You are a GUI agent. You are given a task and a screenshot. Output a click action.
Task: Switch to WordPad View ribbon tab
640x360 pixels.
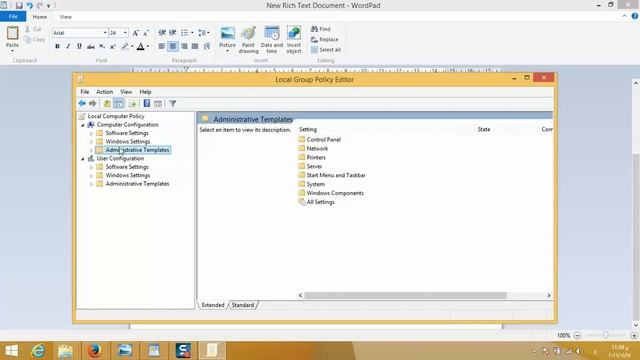65,17
